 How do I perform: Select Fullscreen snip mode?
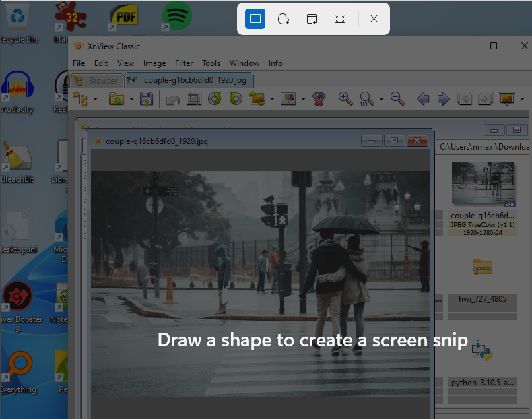(x=340, y=19)
